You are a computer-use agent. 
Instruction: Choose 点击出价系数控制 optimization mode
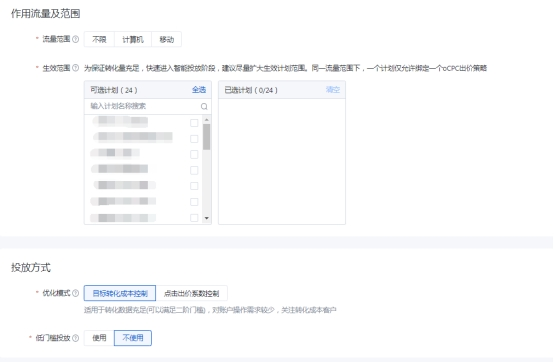click(191, 293)
